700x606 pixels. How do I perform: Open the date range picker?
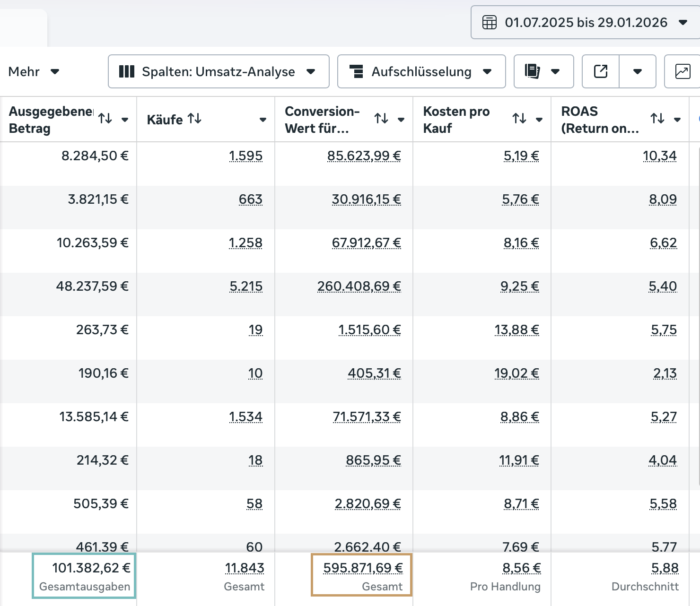point(585,22)
